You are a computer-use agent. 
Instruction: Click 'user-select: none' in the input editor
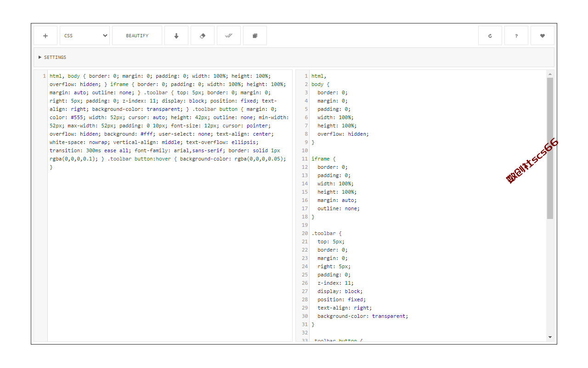(x=185, y=134)
